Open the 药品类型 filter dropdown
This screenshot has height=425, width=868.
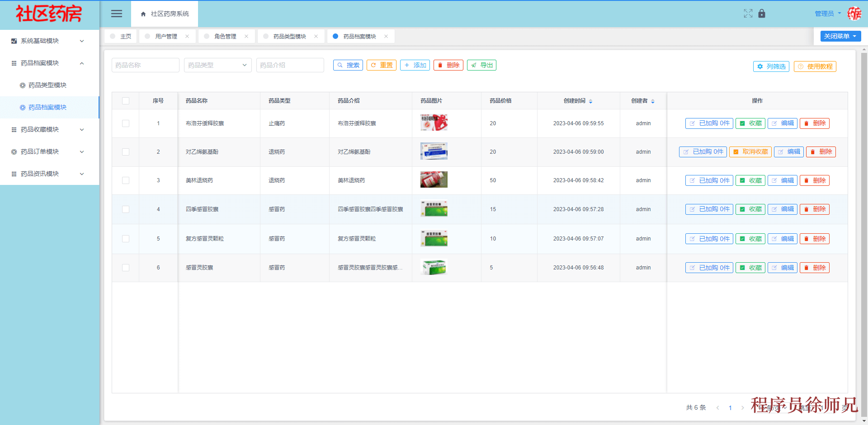coord(217,65)
